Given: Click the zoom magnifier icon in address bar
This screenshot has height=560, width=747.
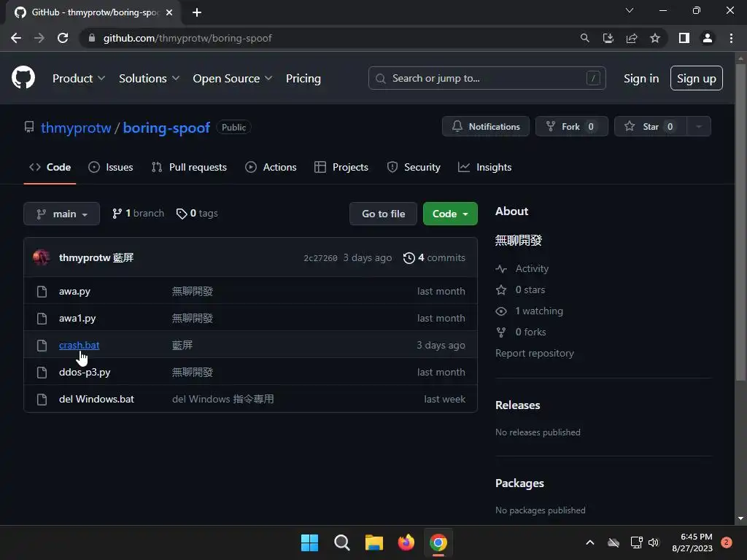Looking at the screenshot, I should pyautogui.click(x=584, y=38).
